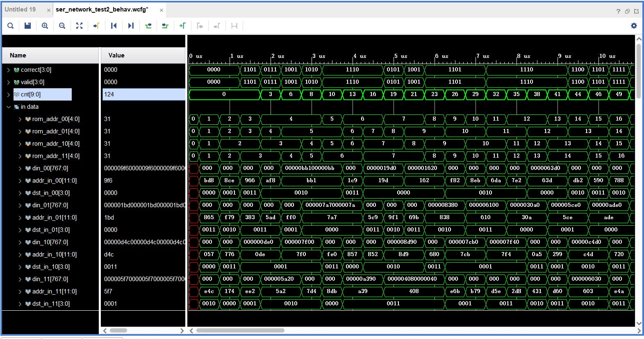Float the waveform window

point(627,11)
